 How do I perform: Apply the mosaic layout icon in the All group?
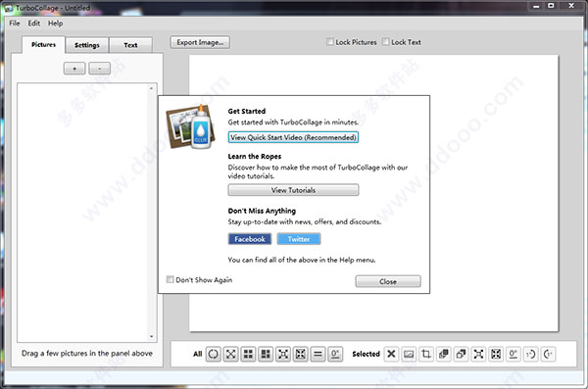(x=266, y=354)
